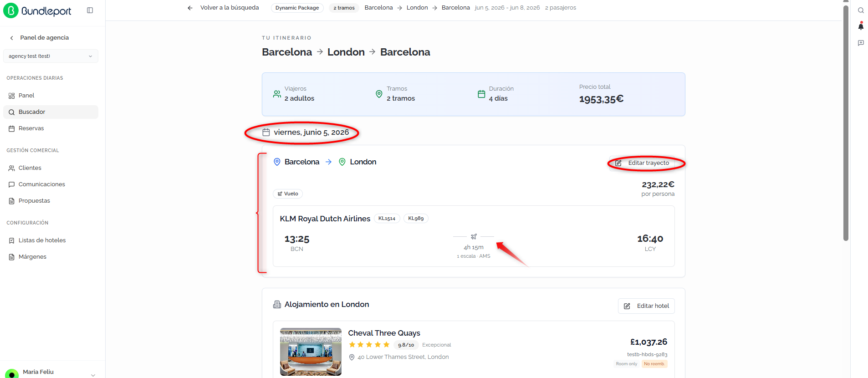Open the search icon at top right
This screenshot has height=378, width=868.
point(861,10)
